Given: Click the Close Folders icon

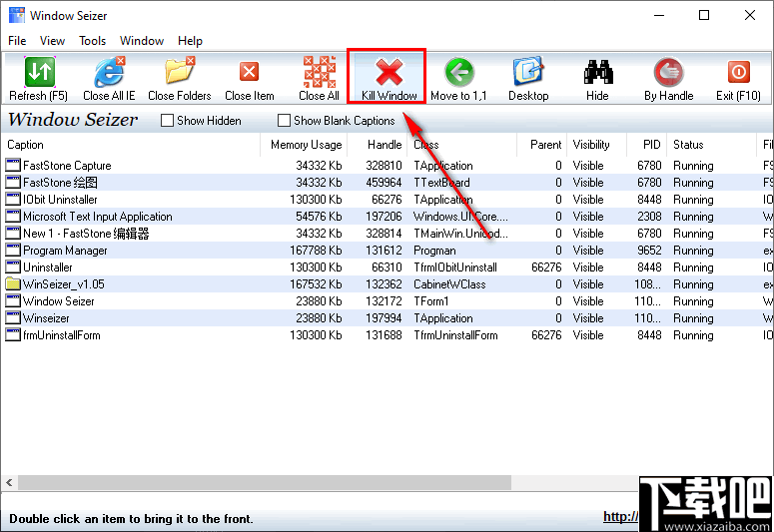Looking at the screenshot, I should (180, 72).
